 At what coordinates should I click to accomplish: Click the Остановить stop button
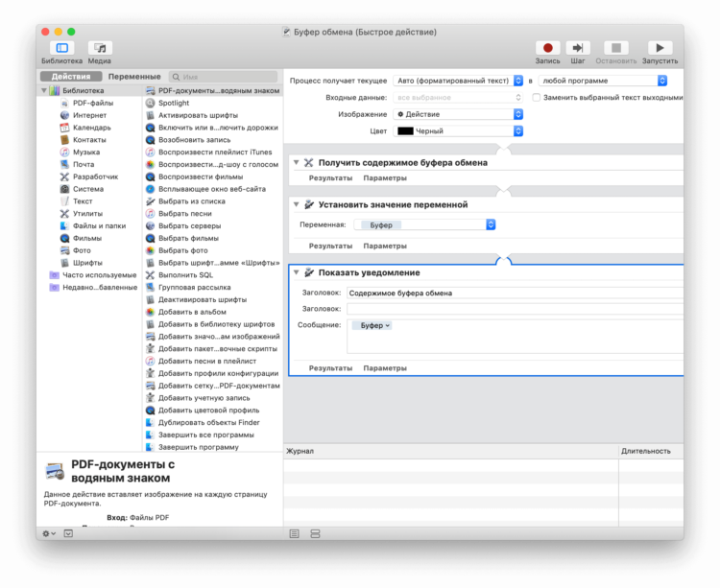point(616,48)
